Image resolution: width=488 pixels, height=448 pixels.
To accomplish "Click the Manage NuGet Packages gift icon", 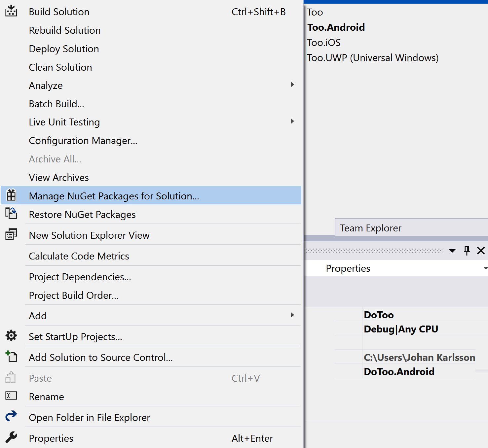I will [11, 195].
